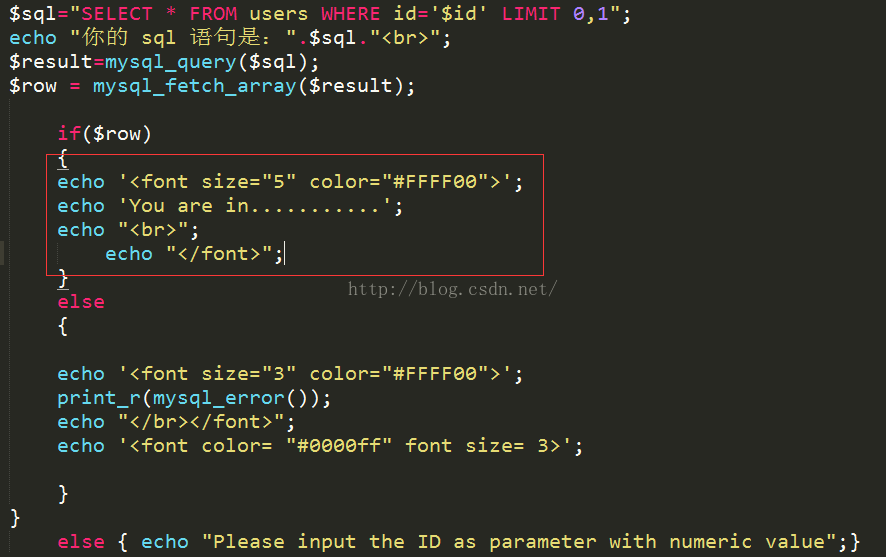Click the LIMIT keyword in the SQL query

531,14
